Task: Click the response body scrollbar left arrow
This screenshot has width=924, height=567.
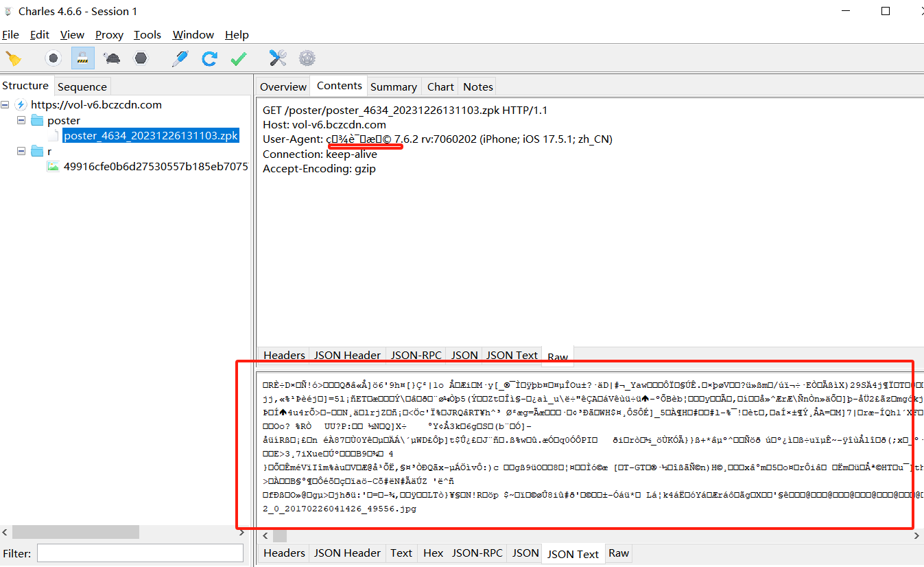Action: 264,535
